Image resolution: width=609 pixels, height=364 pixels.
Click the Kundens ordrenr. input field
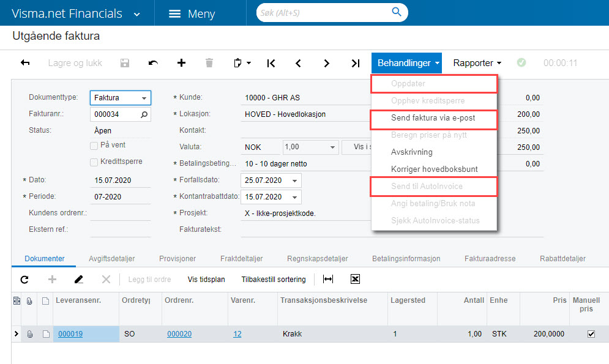click(x=121, y=213)
